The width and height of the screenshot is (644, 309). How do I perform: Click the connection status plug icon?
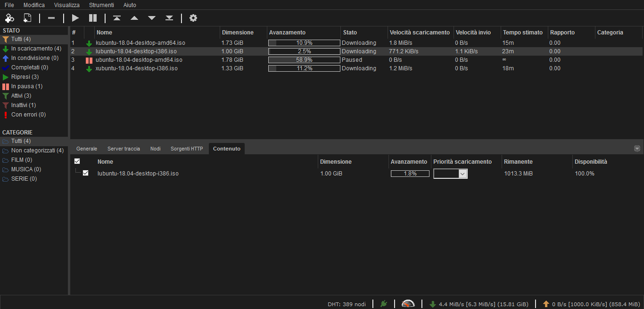pos(383,303)
